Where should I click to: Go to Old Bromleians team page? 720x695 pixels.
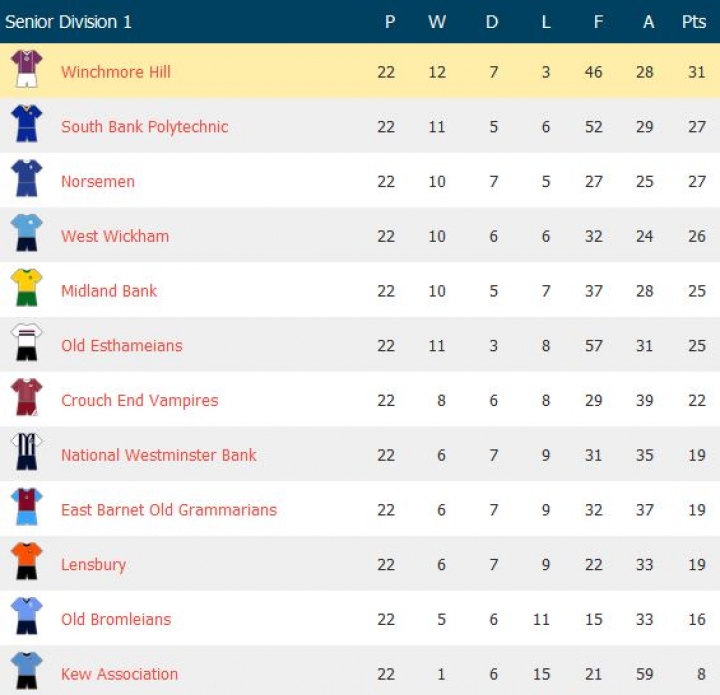click(116, 619)
